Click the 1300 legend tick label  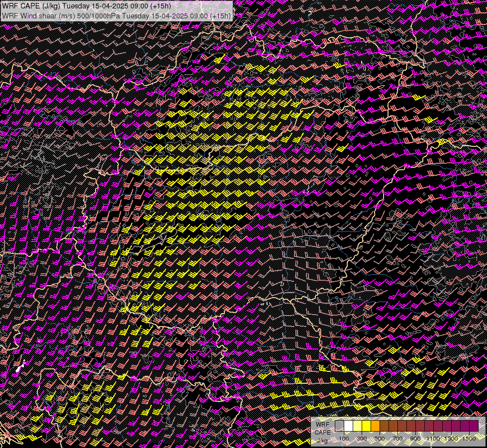[451, 439]
